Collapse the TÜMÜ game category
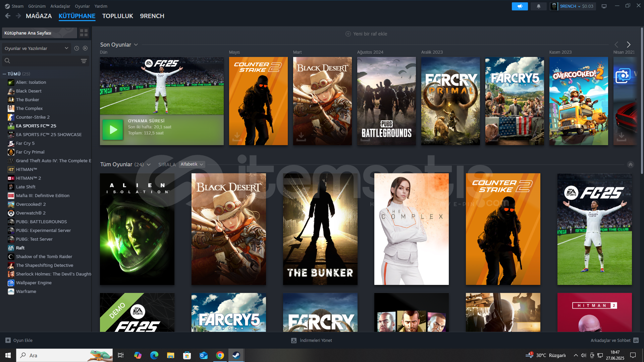The width and height of the screenshot is (644, 362). [x=4, y=74]
